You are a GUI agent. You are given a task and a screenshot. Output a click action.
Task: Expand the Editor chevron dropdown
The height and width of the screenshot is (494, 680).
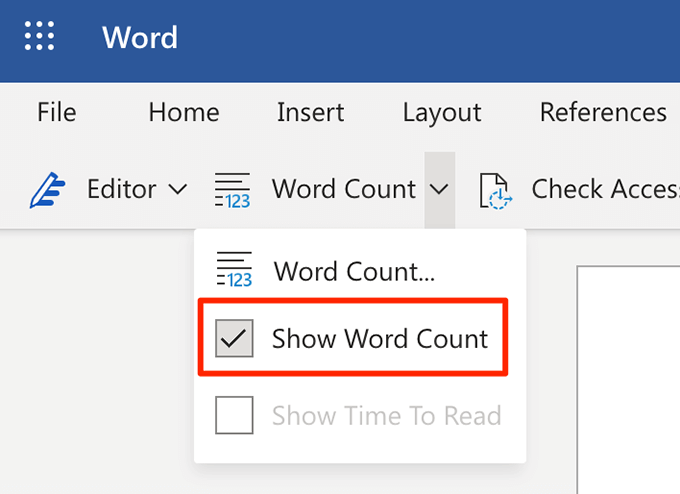[176, 189]
